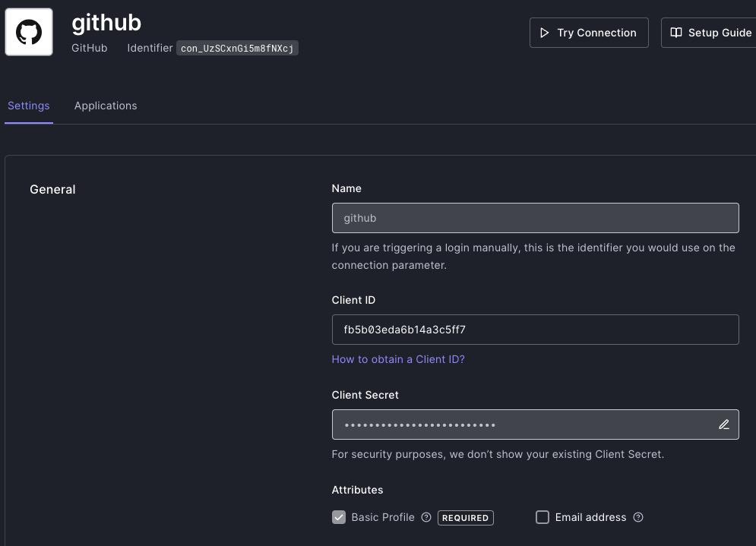This screenshot has width=756, height=546.
Task: Click the Attributes section label
Action: 357,490
